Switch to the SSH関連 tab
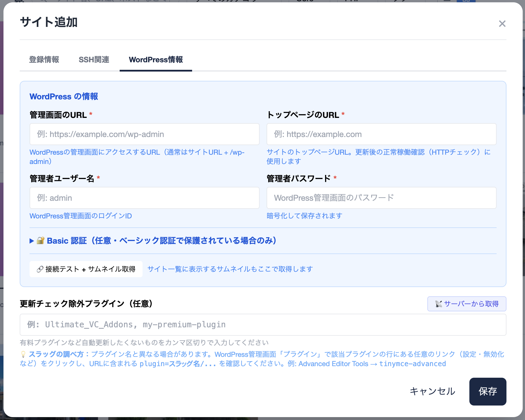The height and width of the screenshot is (420, 525). click(x=94, y=60)
